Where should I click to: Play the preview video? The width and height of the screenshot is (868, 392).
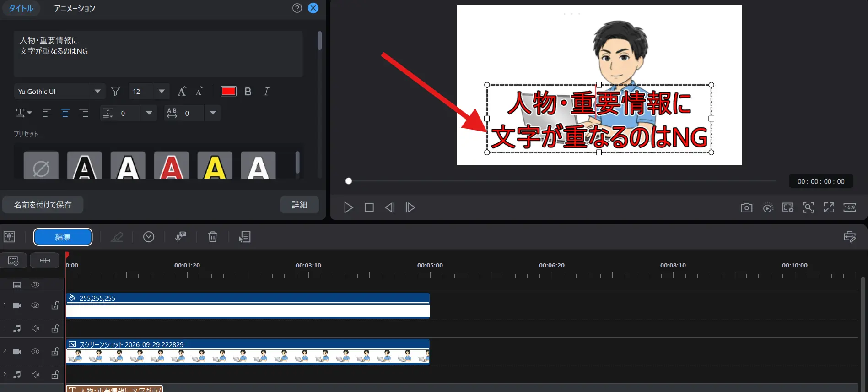[x=348, y=208]
